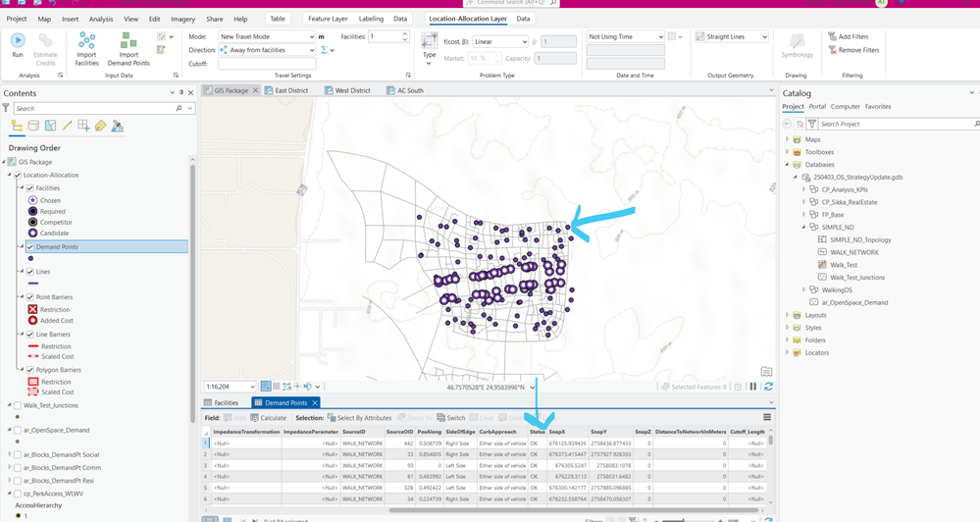Click Calculate in the table toolbar

click(x=268, y=418)
